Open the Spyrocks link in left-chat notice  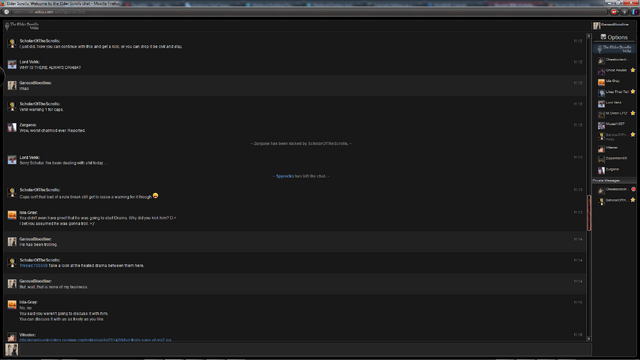284,176
